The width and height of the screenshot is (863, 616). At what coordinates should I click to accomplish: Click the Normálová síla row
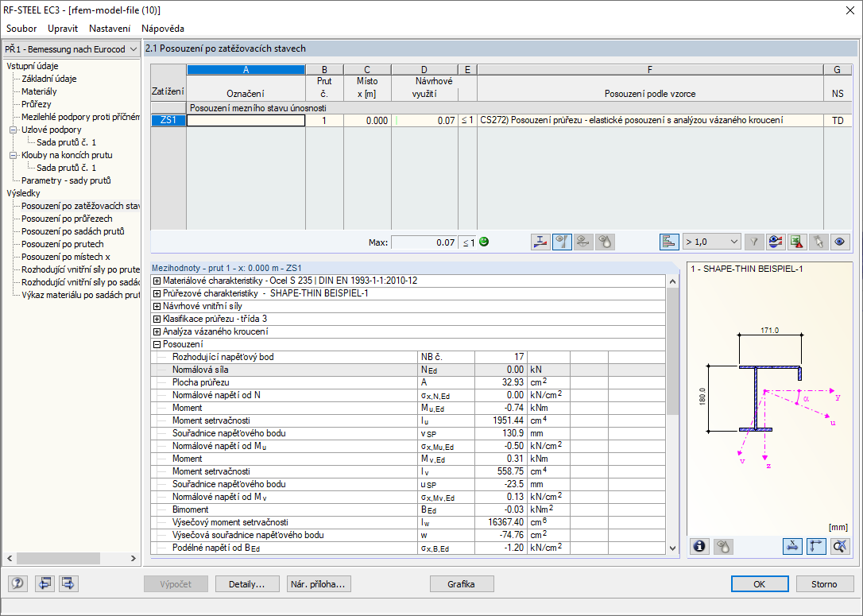(408, 370)
